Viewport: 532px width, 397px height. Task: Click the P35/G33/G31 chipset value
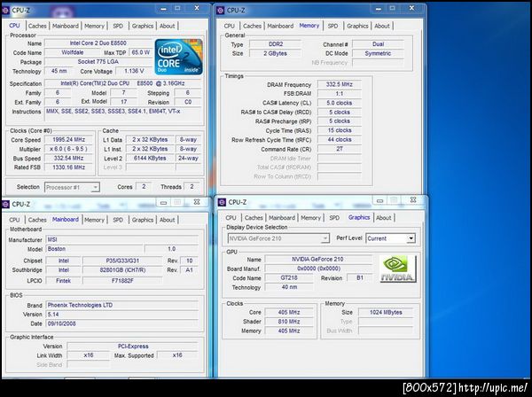point(122,261)
